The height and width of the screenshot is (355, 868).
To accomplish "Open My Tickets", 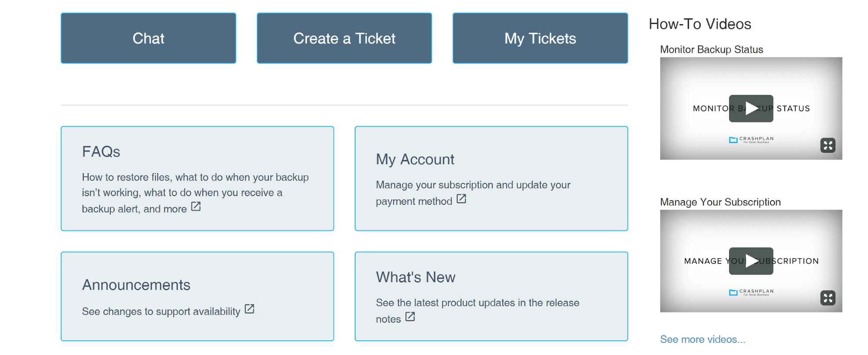I will click(540, 38).
